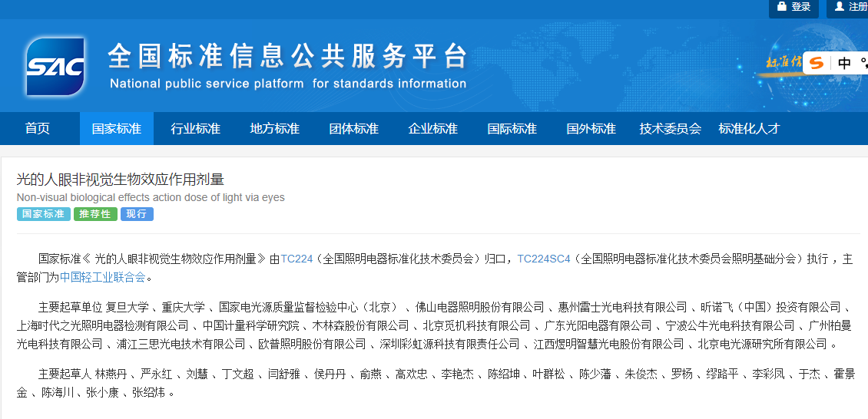Screen dimensions: 868x419
Task: Open the 国外标准 menu item
Action: [591, 128]
